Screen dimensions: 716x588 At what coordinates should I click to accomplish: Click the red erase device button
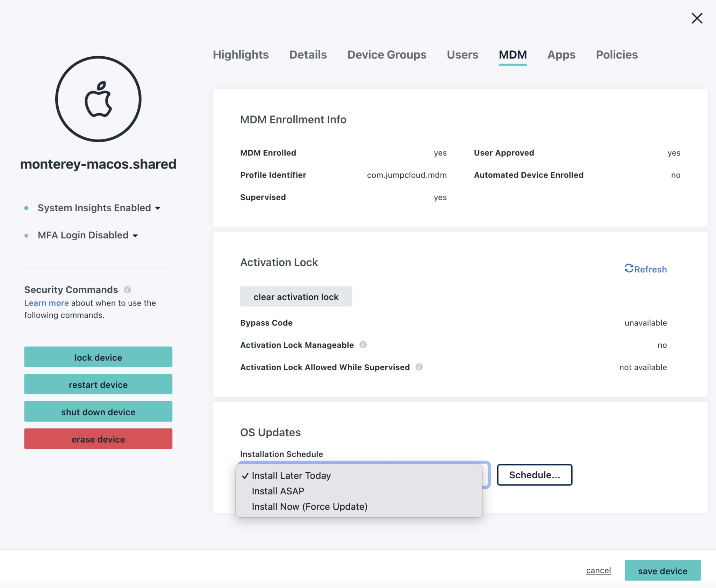tap(98, 439)
